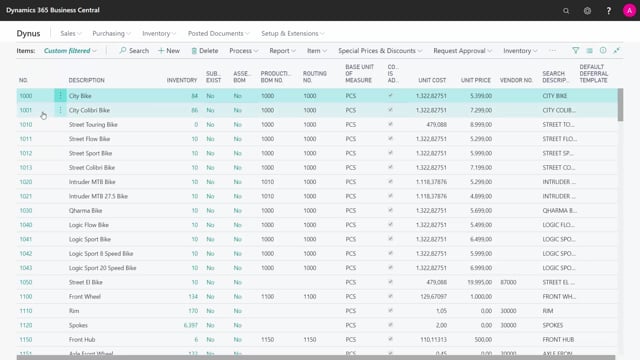Screen dimensions: 640x360
Task: Create a New item
Action: coord(169,51)
